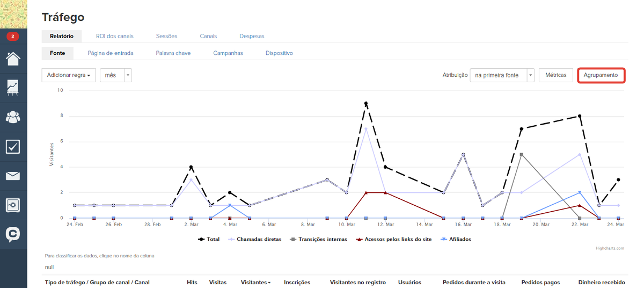
Task: Open the users group sidebar icon
Action: [x=13, y=117]
